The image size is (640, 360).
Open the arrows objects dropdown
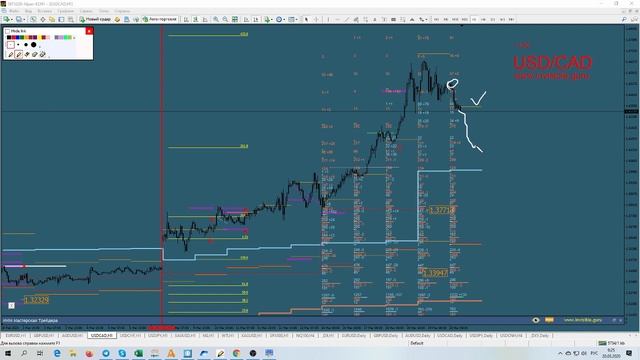click(427, 19)
